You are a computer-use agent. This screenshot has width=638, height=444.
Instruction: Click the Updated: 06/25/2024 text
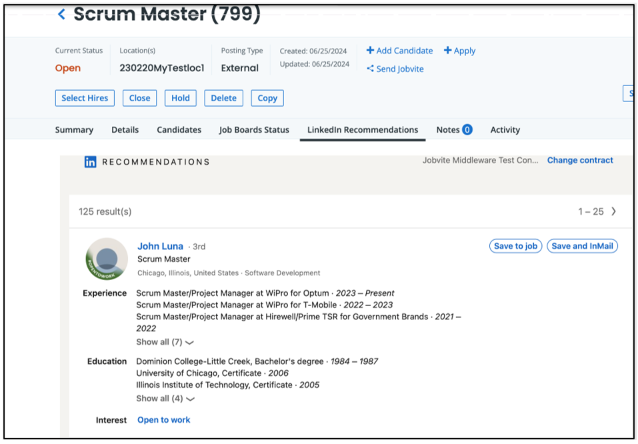coord(315,64)
